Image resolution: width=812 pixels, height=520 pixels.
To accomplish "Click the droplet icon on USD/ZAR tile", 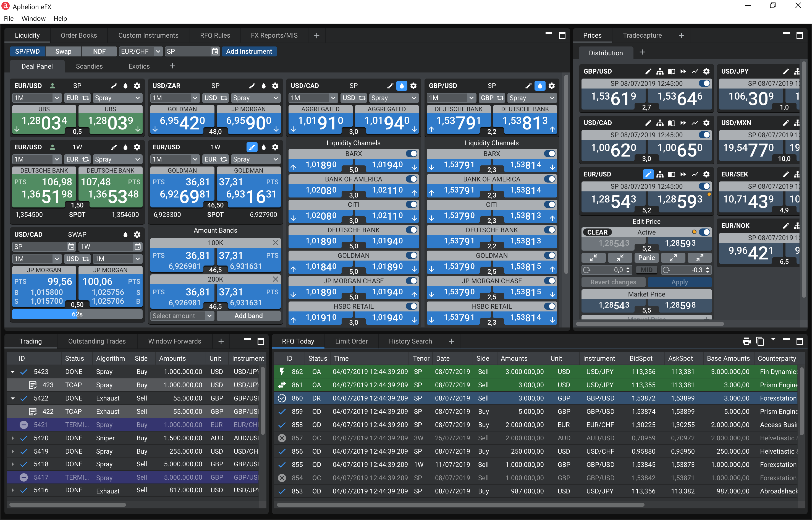I will coord(263,86).
